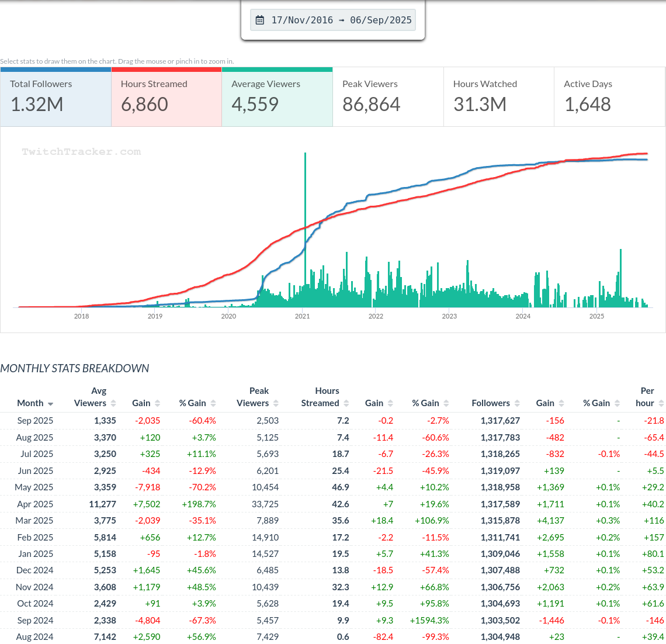Select the Aug 2024 month cell
This screenshot has height=644, width=666.
click(34, 637)
